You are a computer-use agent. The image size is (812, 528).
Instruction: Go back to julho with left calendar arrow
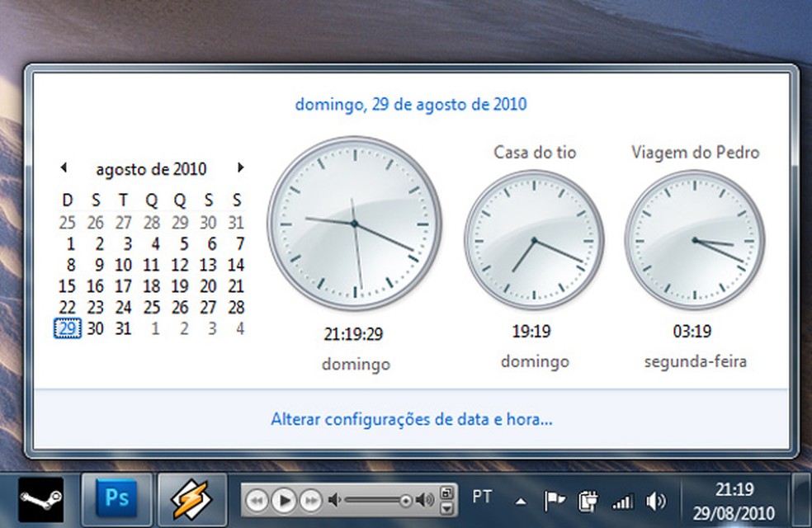[64, 167]
